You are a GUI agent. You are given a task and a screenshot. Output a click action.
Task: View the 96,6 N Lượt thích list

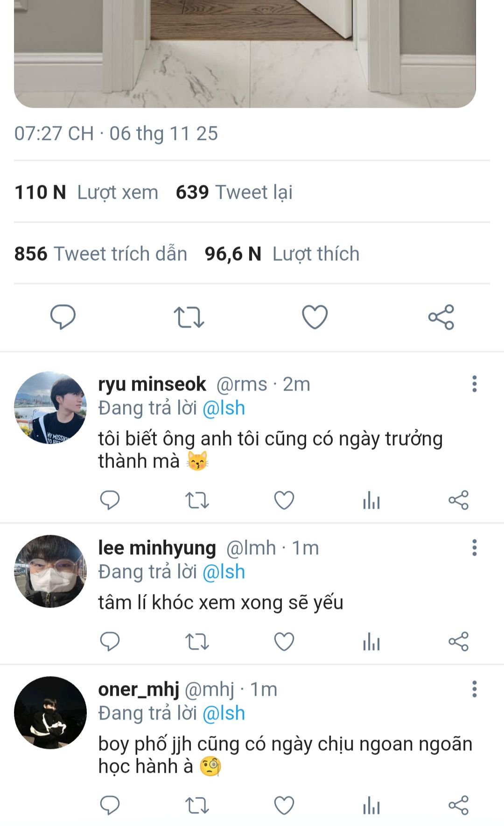click(282, 254)
